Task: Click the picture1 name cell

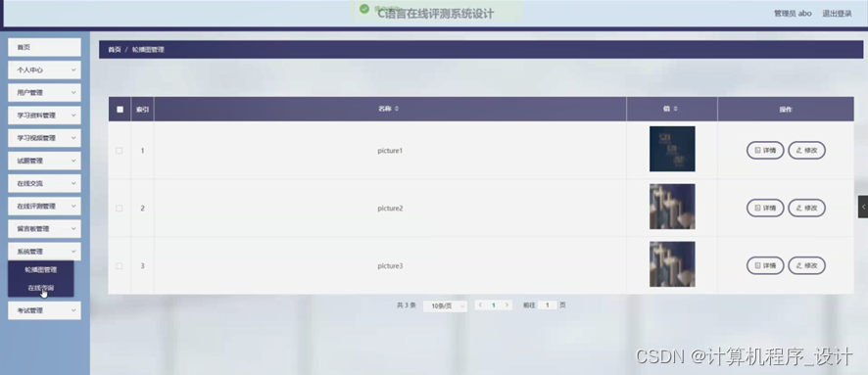Action: (390, 151)
